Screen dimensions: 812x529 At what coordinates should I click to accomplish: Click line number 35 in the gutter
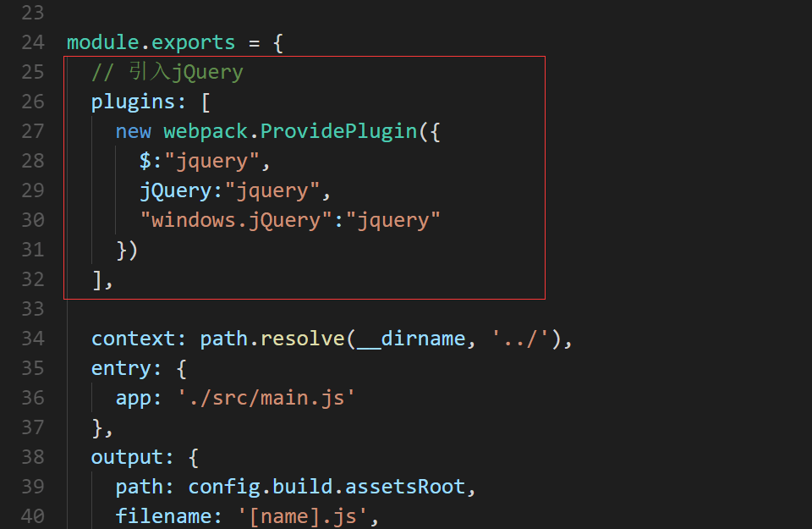[x=33, y=368]
